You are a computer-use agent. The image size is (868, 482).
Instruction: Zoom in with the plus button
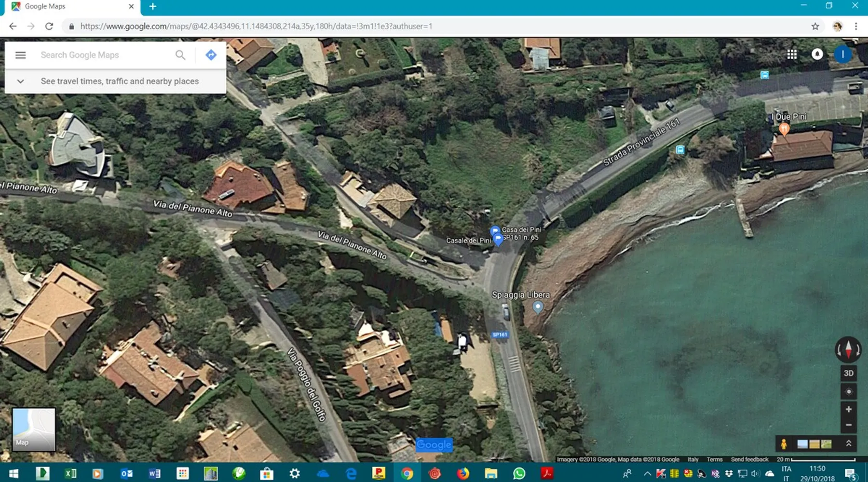[849, 409]
